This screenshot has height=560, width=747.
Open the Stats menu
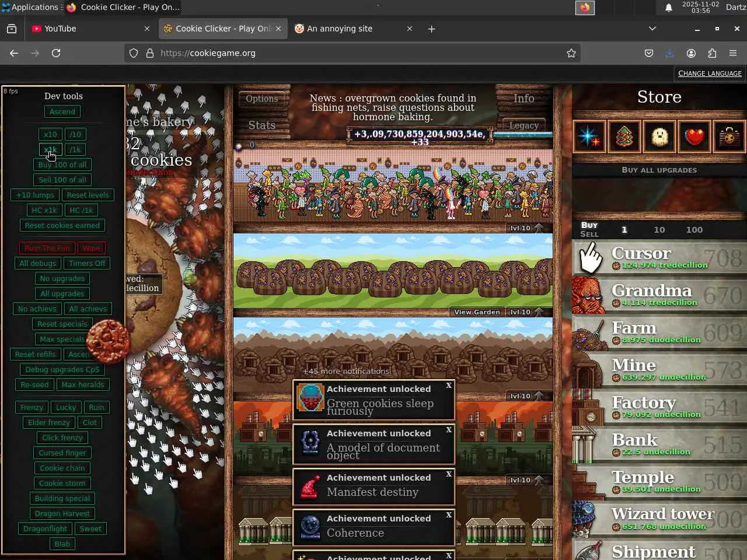262,125
